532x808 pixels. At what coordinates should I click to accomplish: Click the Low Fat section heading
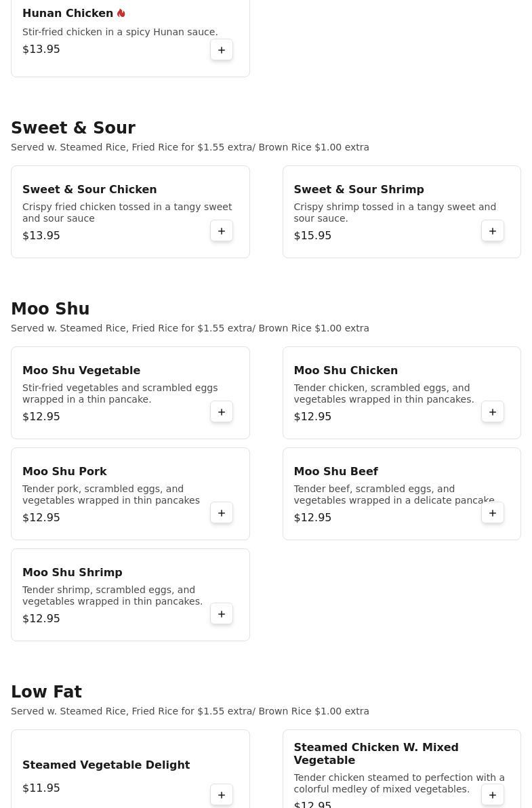46,692
